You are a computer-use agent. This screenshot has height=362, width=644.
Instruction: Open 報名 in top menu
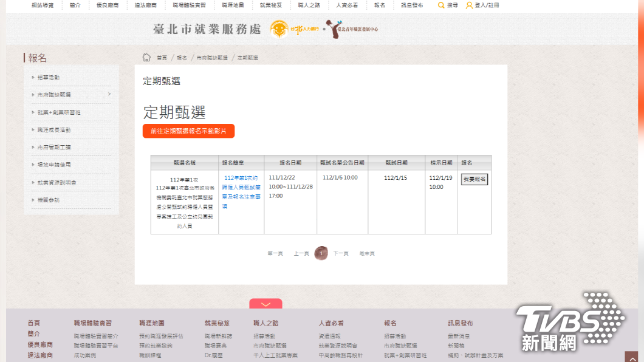pyautogui.click(x=380, y=5)
